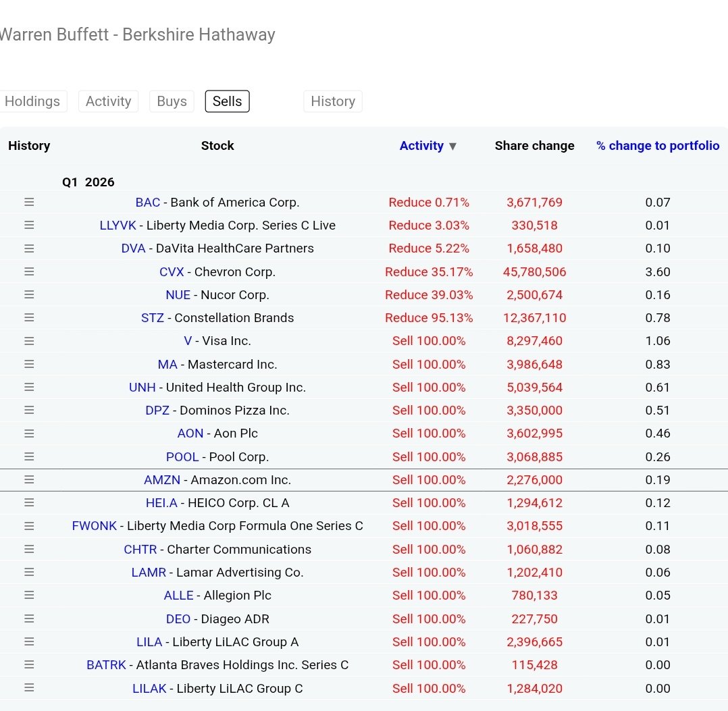
Task: Open the AMZN ticker link
Action: (162, 480)
